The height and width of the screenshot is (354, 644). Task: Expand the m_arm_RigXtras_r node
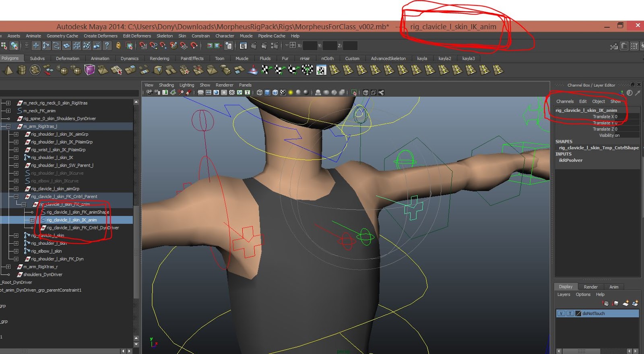point(8,267)
